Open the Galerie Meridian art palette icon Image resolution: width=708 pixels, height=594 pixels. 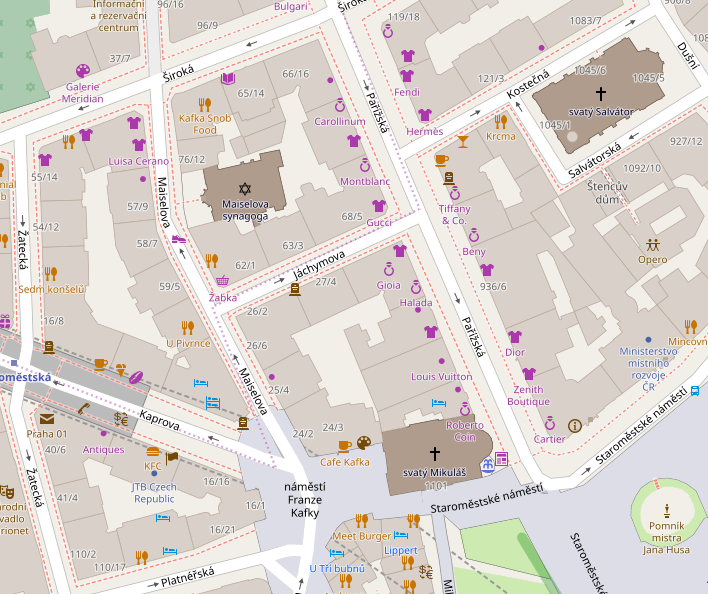click(x=83, y=71)
